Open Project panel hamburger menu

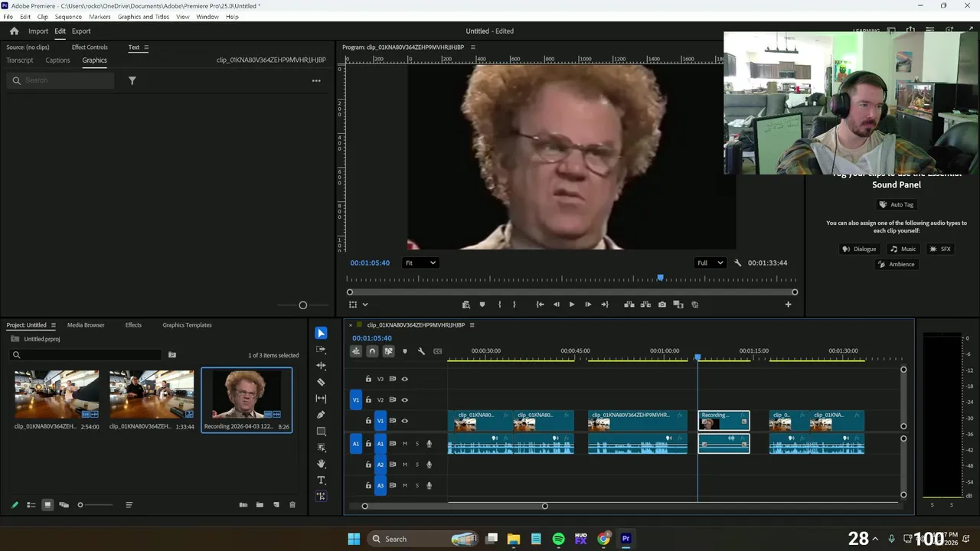pos(53,325)
